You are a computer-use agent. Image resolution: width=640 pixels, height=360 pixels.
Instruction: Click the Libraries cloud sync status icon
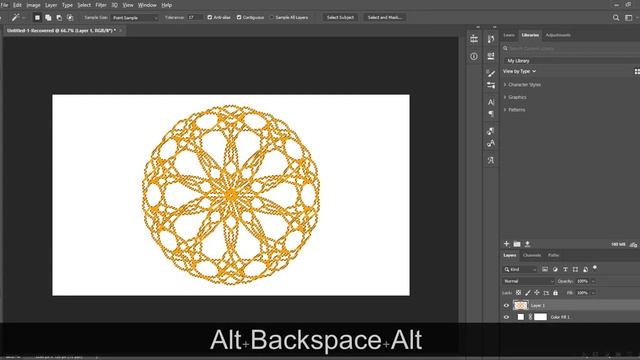[633, 244]
